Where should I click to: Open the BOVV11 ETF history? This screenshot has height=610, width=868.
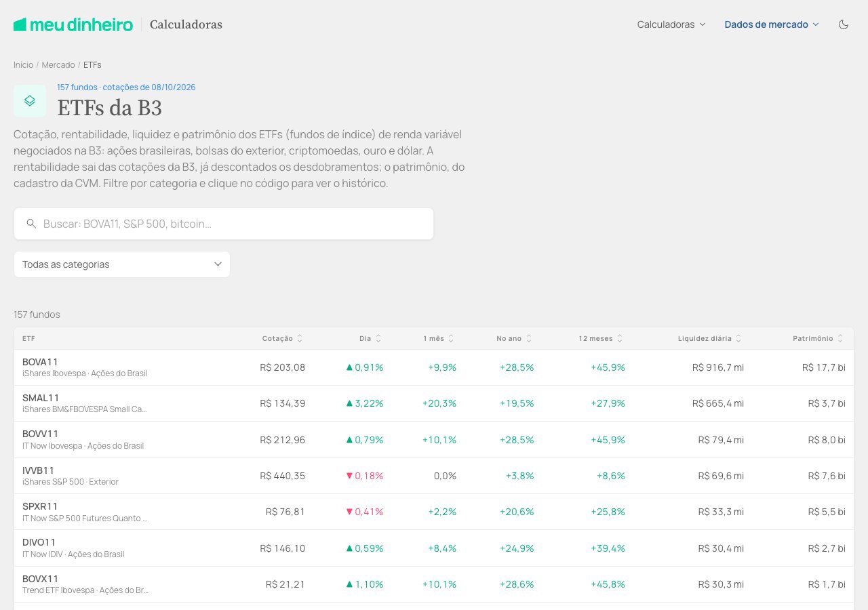pyautogui.click(x=41, y=434)
